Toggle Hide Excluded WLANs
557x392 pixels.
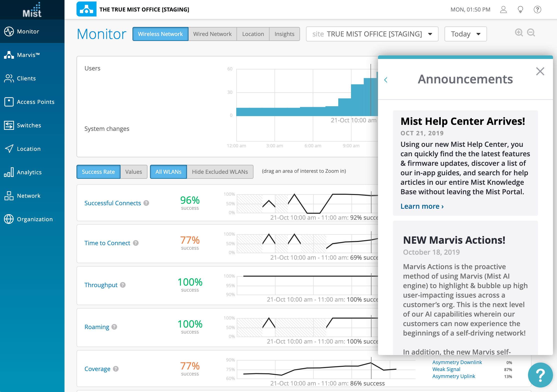click(220, 172)
